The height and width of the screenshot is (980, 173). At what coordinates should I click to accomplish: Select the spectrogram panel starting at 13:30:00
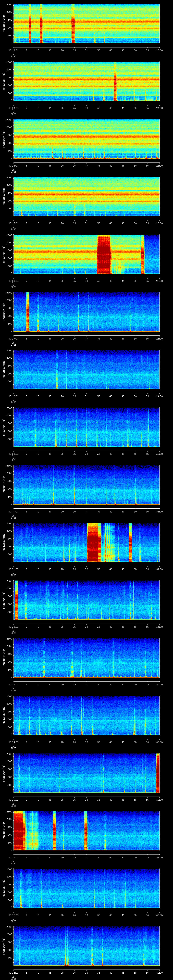tap(86, 485)
